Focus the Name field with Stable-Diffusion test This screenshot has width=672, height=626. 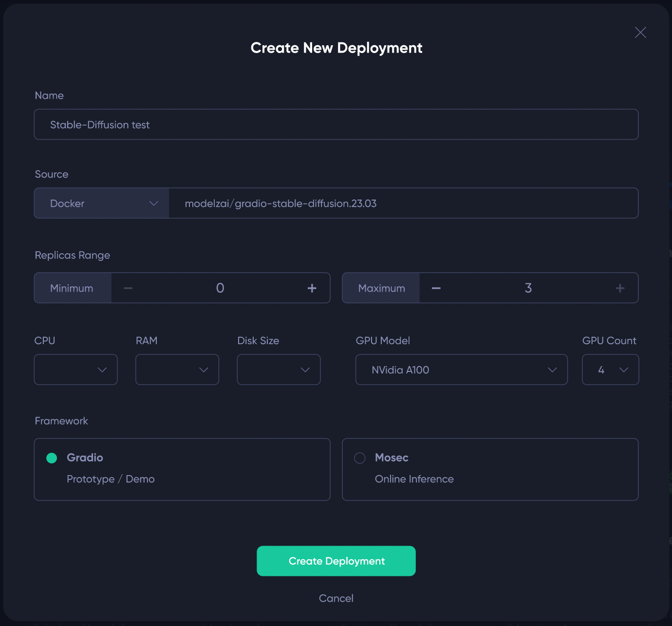pyautogui.click(x=336, y=125)
